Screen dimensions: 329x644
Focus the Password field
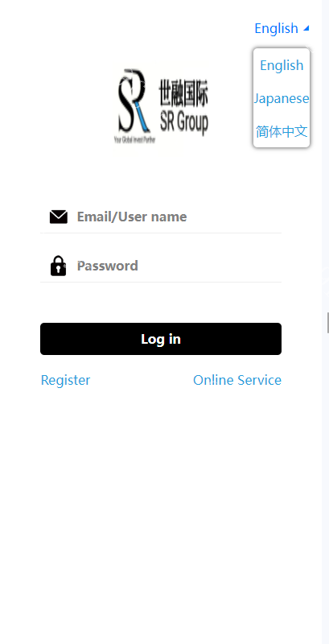(161, 266)
